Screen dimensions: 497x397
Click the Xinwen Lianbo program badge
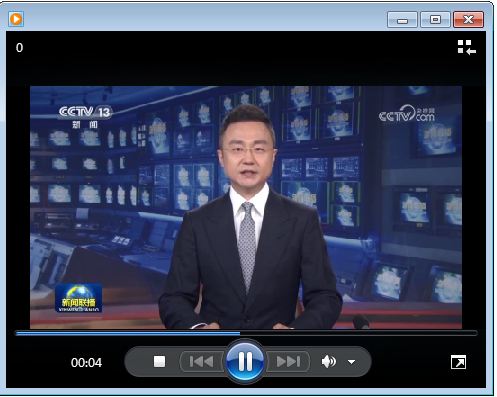pos(78,298)
